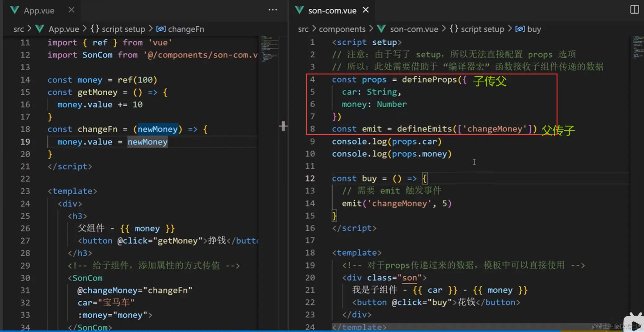Click the right editor's minimap

(638, 47)
